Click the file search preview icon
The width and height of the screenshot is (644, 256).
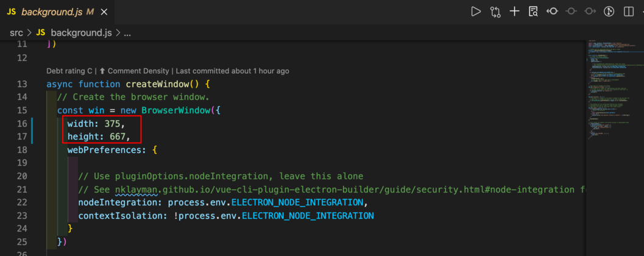click(x=534, y=12)
